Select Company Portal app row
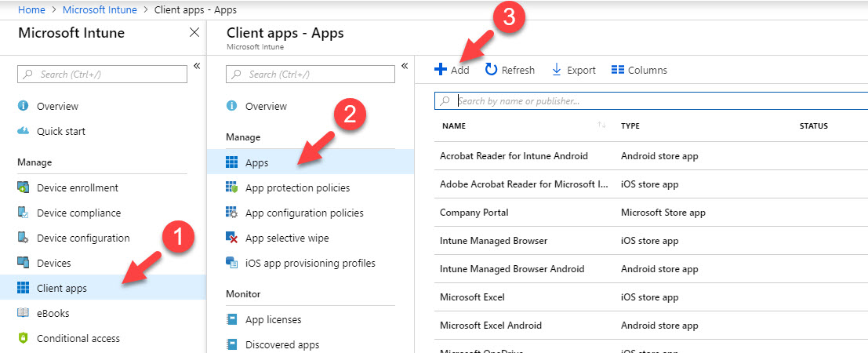Viewport: 868px width, 353px height. (651, 213)
